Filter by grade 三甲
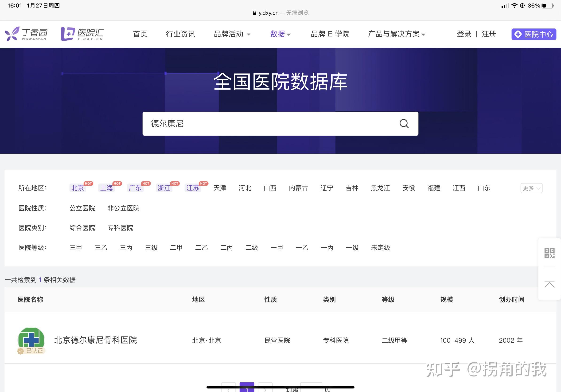The image size is (561, 392). [x=76, y=247]
